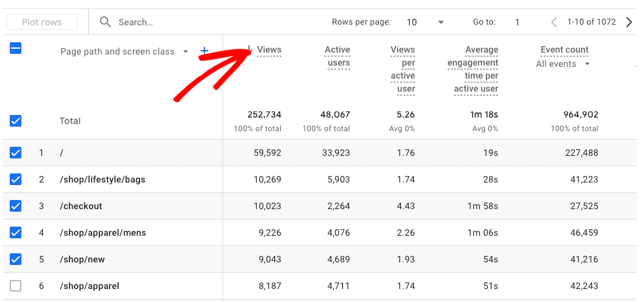Go to previous page of results
The height and width of the screenshot is (302, 644).
click(554, 22)
